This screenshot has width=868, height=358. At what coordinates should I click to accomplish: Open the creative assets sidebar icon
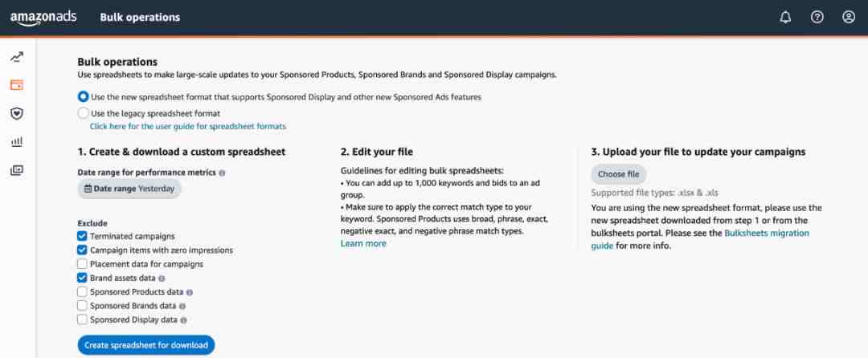[17, 170]
